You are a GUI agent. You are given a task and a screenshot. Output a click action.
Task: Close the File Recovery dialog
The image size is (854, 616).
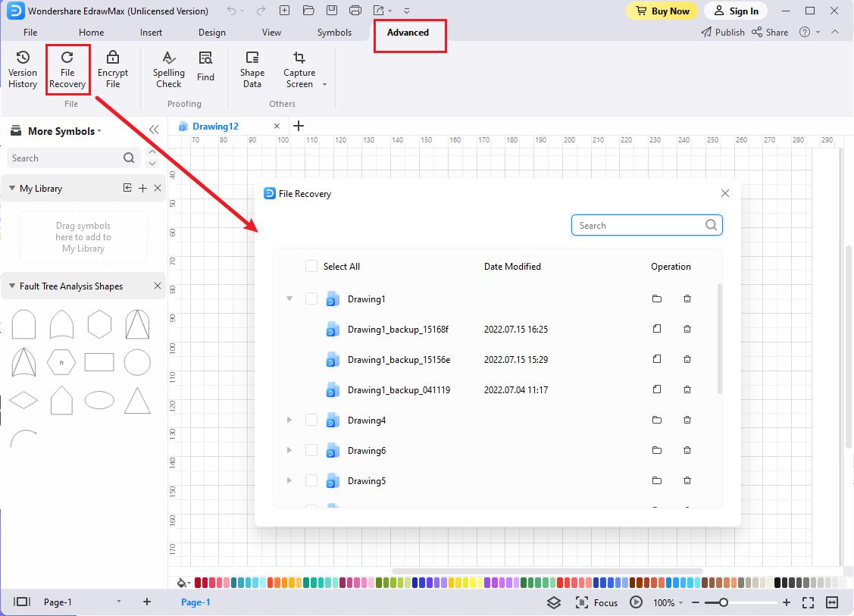tap(725, 193)
